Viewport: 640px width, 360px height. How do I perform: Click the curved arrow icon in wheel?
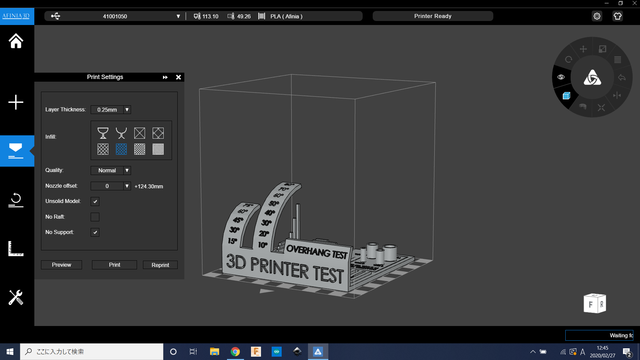point(583,107)
